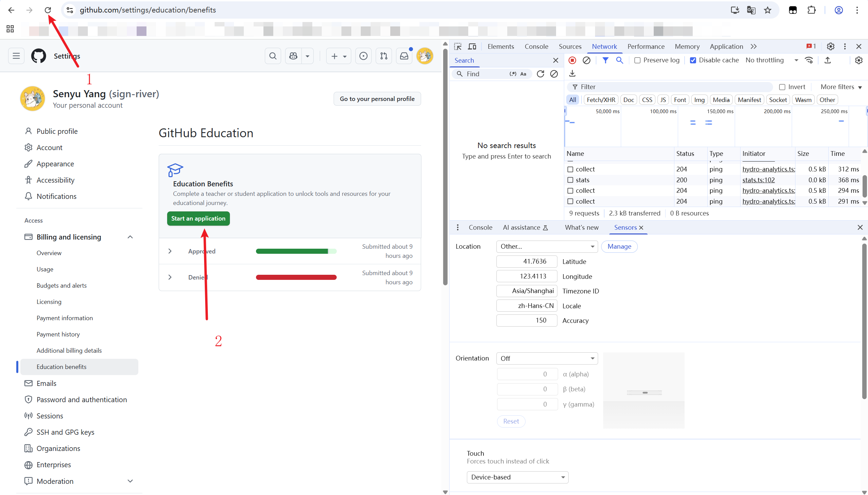Open the Password and authentication settings link

pos(82,399)
